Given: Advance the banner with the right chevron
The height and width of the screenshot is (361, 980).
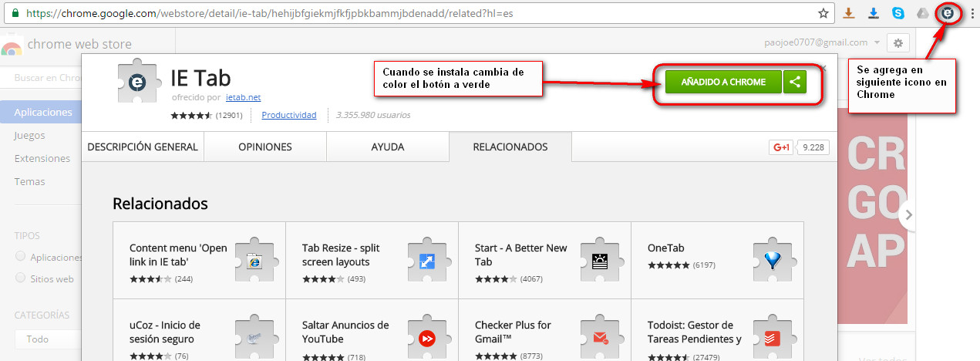Looking at the screenshot, I should coord(908,214).
